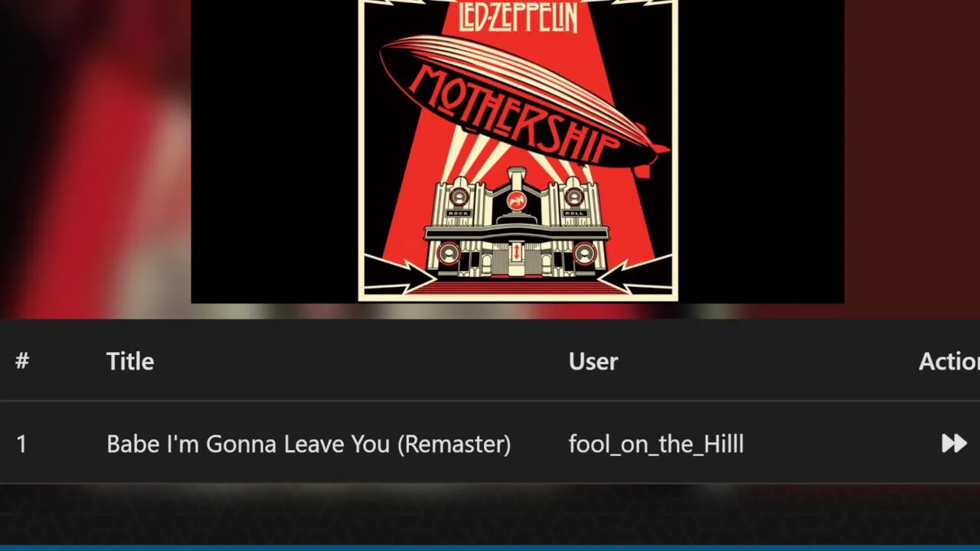The width and height of the screenshot is (980, 551).
Task: Select the # column header
Action: (x=22, y=361)
